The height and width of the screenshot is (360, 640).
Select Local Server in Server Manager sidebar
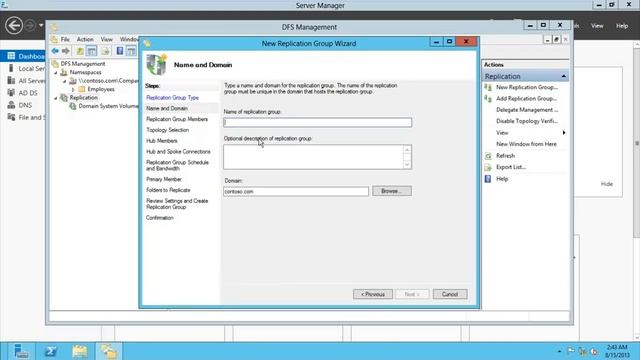pyautogui.click(x=27, y=69)
